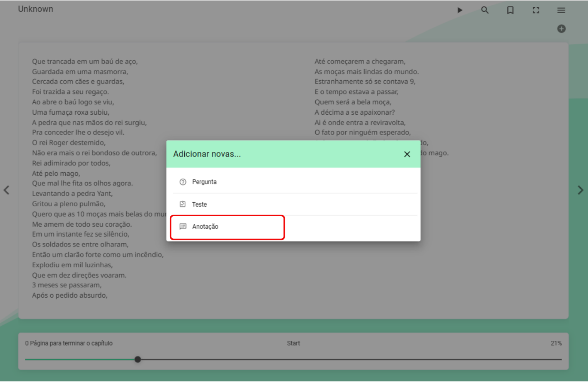Select the Pergunta option
Viewport: 588px width, 382px height.
click(293, 182)
